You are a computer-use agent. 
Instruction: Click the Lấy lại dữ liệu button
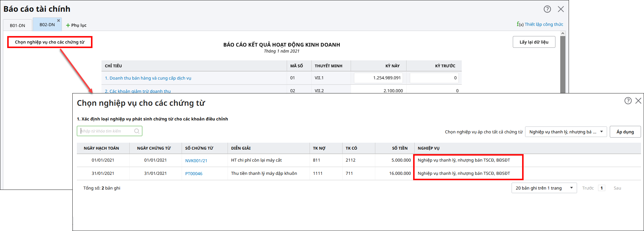534,42
